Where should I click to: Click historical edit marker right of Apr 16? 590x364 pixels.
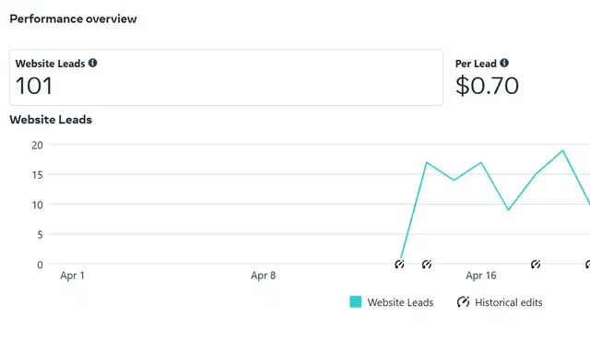pos(536,264)
